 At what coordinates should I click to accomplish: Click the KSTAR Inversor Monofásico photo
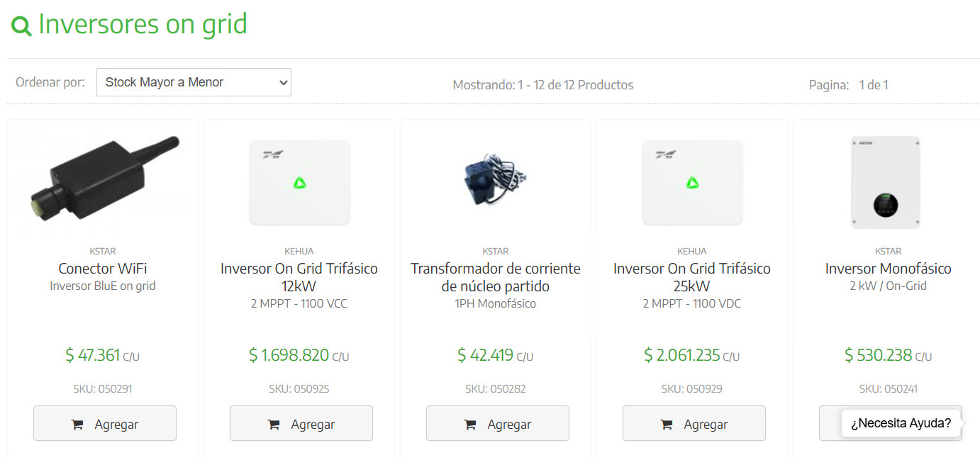click(886, 183)
